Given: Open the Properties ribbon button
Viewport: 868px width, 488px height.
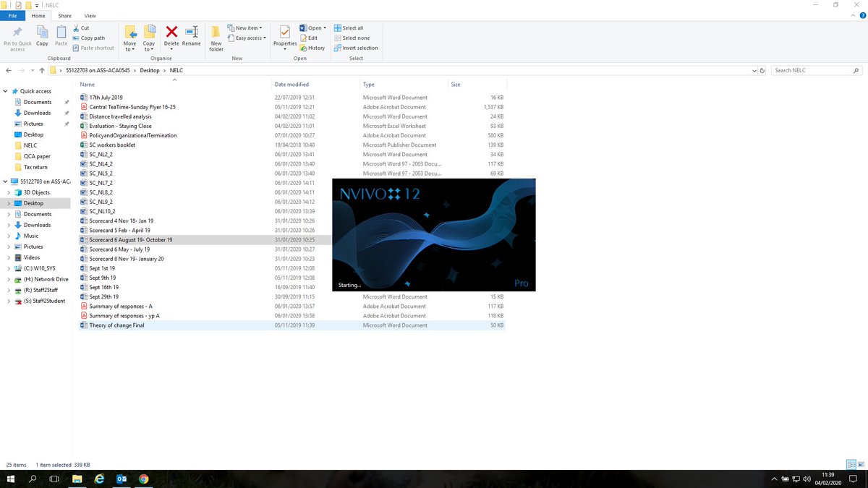Looking at the screenshot, I should pos(285,38).
